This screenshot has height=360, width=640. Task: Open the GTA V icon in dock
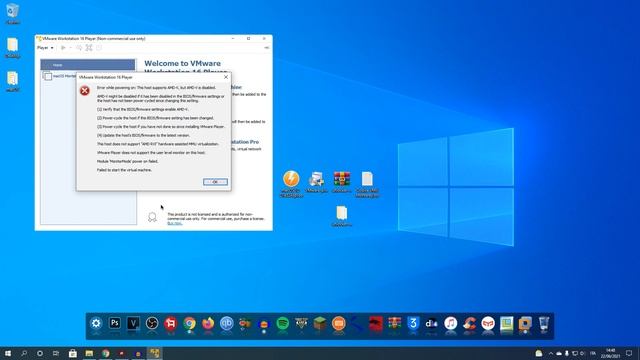(x=301, y=323)
